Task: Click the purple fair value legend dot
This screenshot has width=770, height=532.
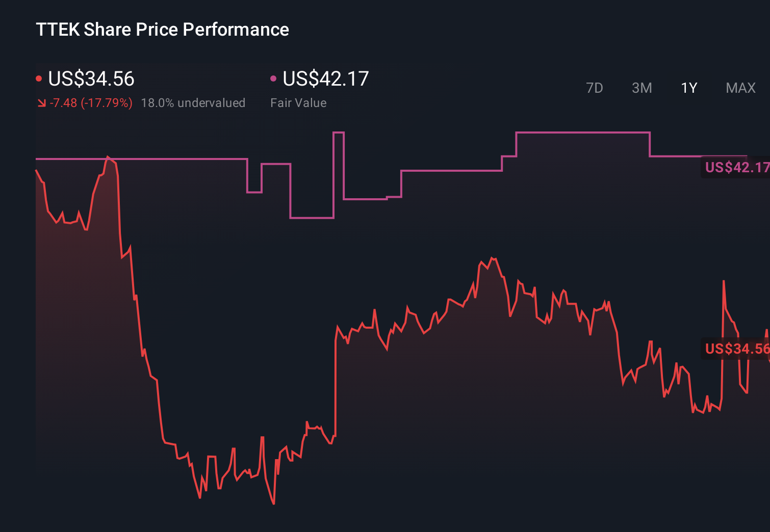Action: 273,78
